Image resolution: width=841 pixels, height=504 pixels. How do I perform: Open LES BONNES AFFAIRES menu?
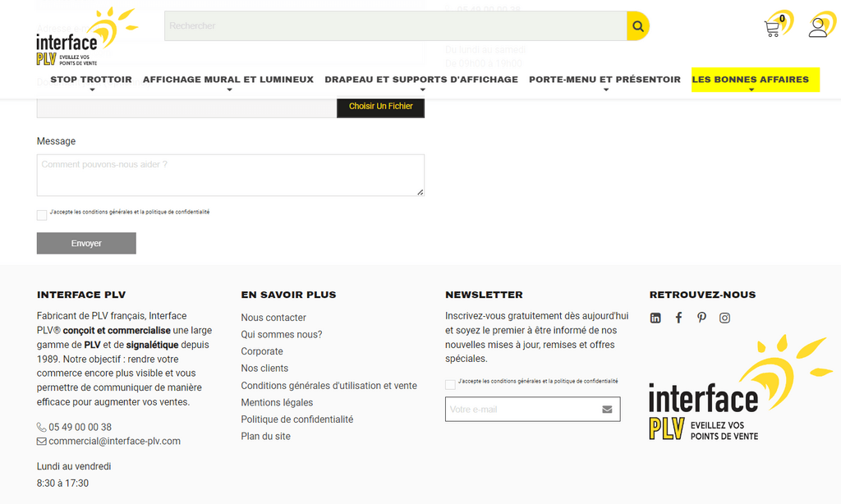click(x=750, y=80)
